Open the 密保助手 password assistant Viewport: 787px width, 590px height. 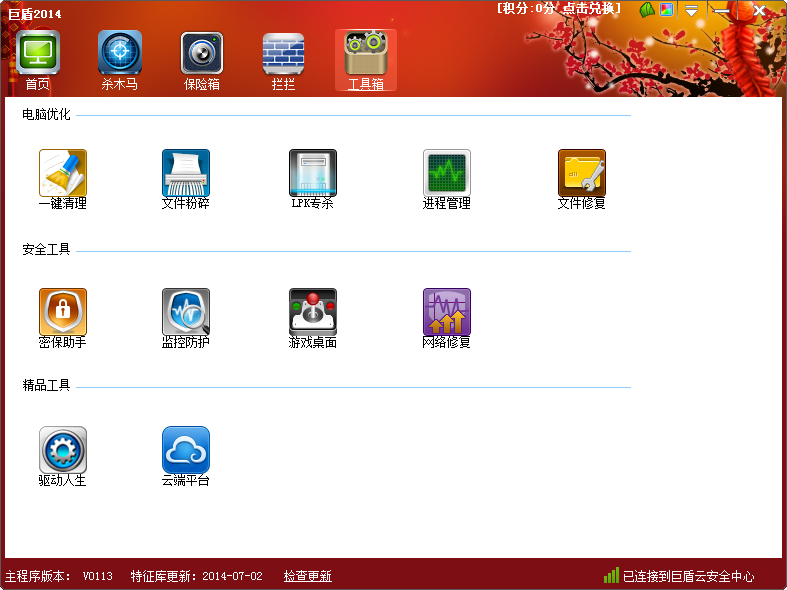(63, 319)
